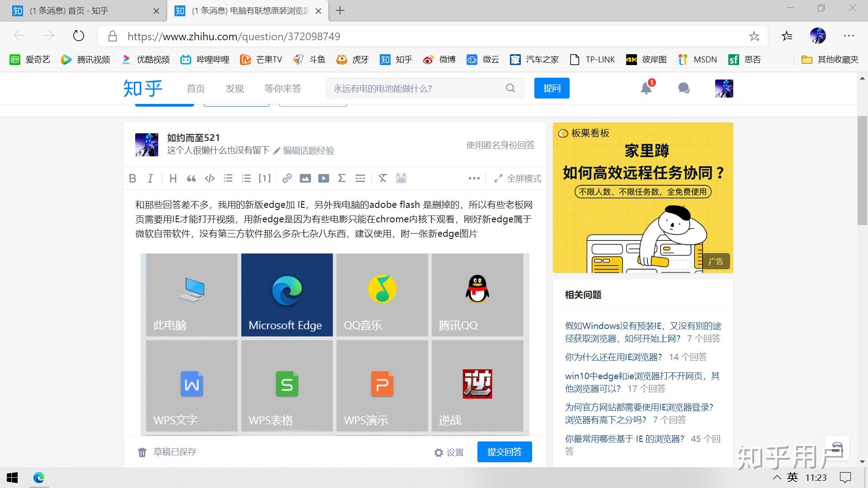The width and height of the screenshot is (868, 488).
Task: Insert hyperlink with chain icon
Action: 287,178
